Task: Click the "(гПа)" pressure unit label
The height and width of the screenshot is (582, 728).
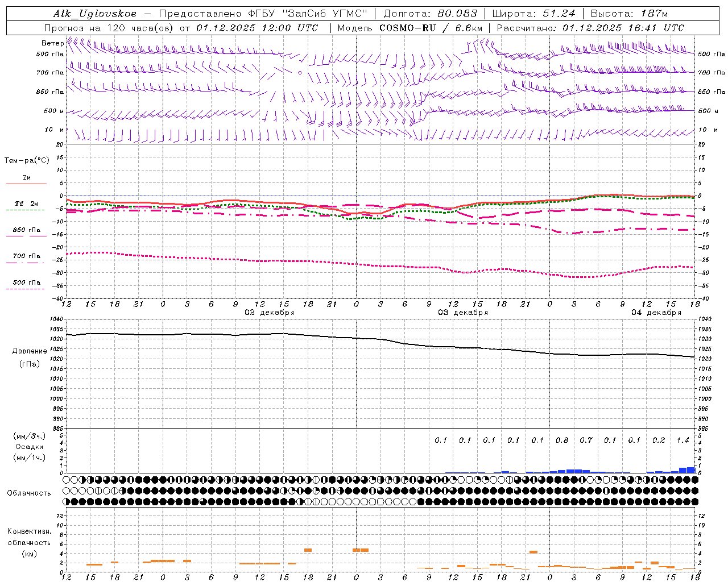Action: click(30, 364)
